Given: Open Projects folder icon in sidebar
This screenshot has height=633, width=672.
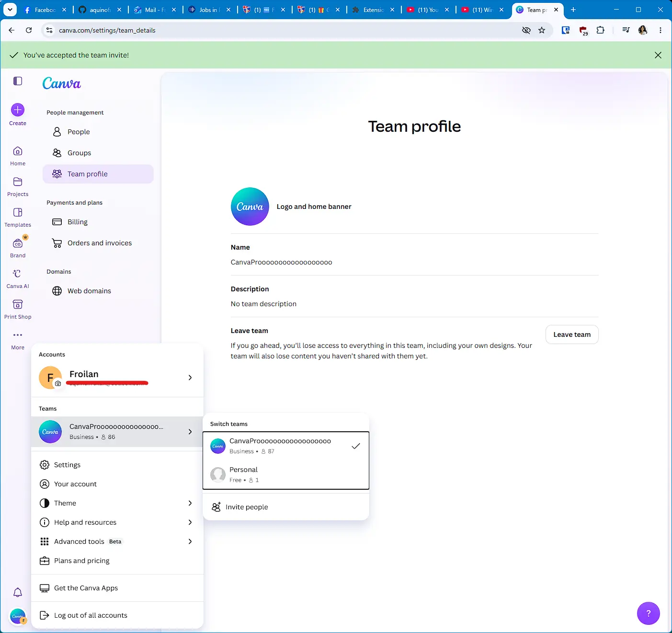Looking at the screenshot, I should click(18, 182).
